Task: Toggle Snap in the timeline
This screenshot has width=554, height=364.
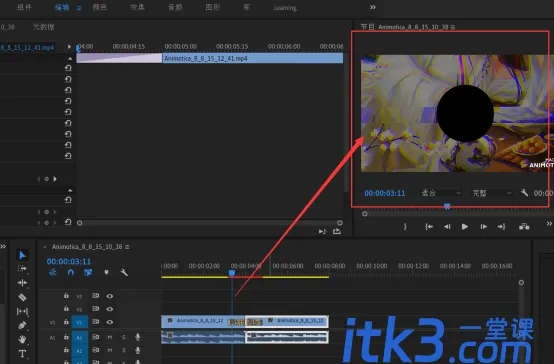Action: [71, 272]
